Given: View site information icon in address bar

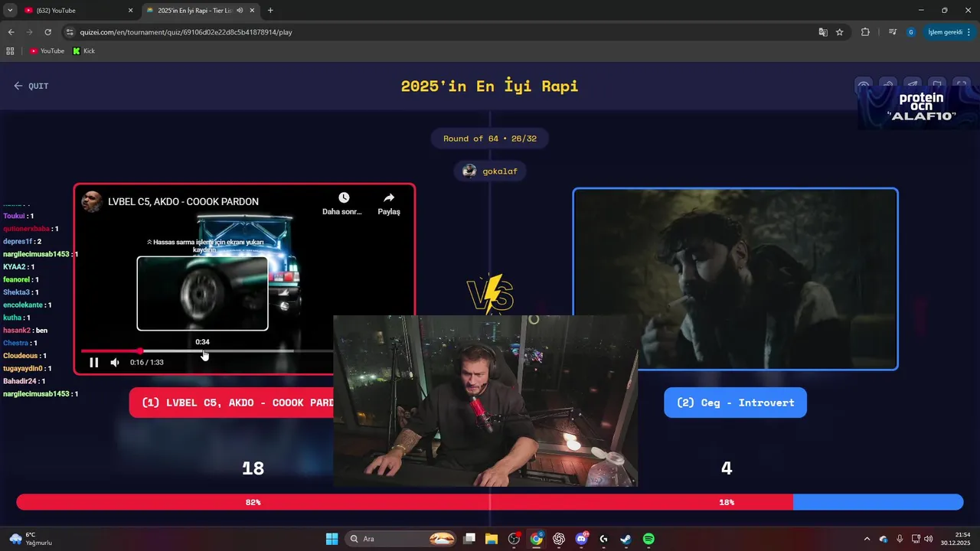Looking at the screenshot, I should click(x=70, y=32).
